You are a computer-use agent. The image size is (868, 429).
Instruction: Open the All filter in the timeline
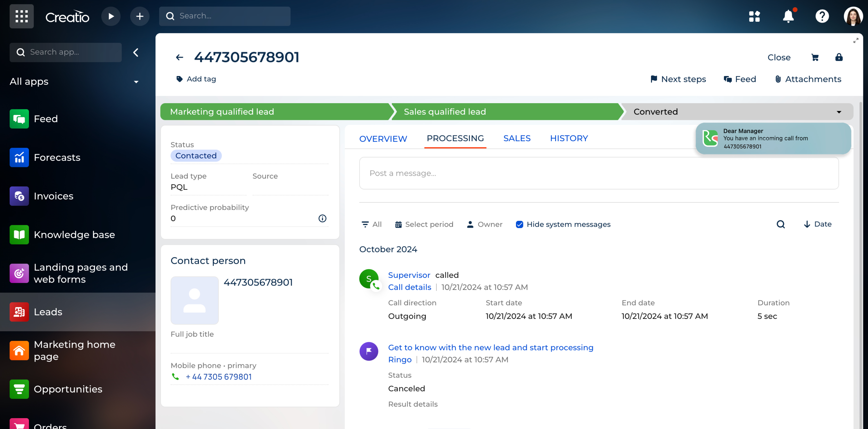pos(371,224)
